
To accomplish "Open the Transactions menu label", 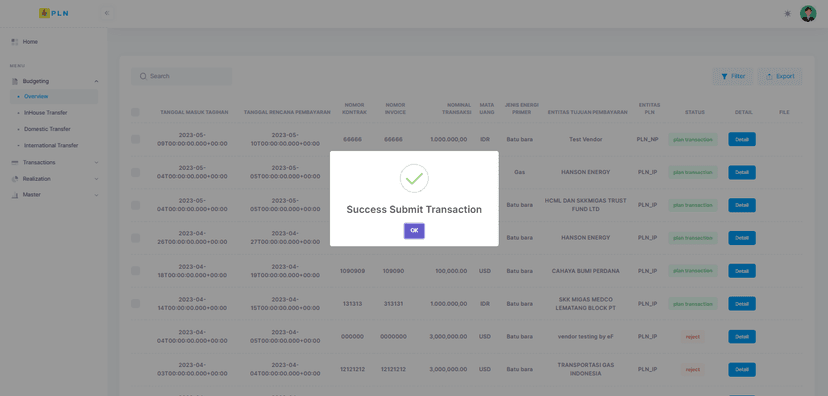I will [39, 163].
